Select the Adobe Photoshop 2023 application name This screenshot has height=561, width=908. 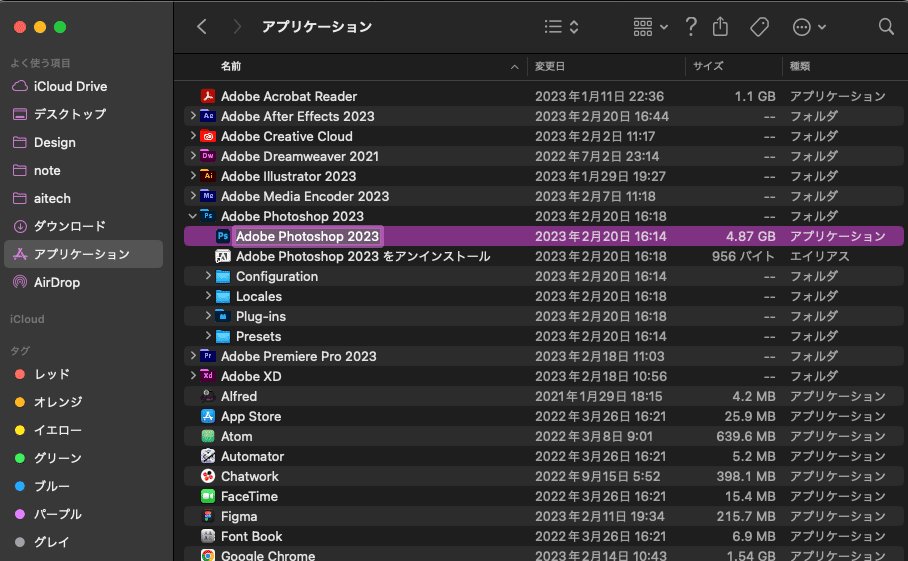(x=307, y=236)
